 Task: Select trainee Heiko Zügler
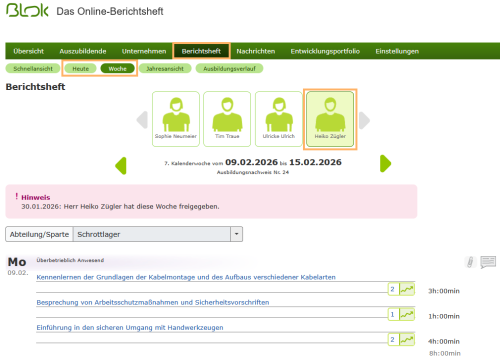click(330, 119)
